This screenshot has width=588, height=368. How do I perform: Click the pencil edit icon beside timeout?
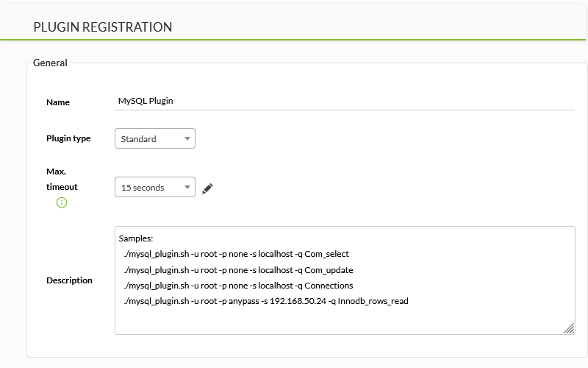point(207,188)
